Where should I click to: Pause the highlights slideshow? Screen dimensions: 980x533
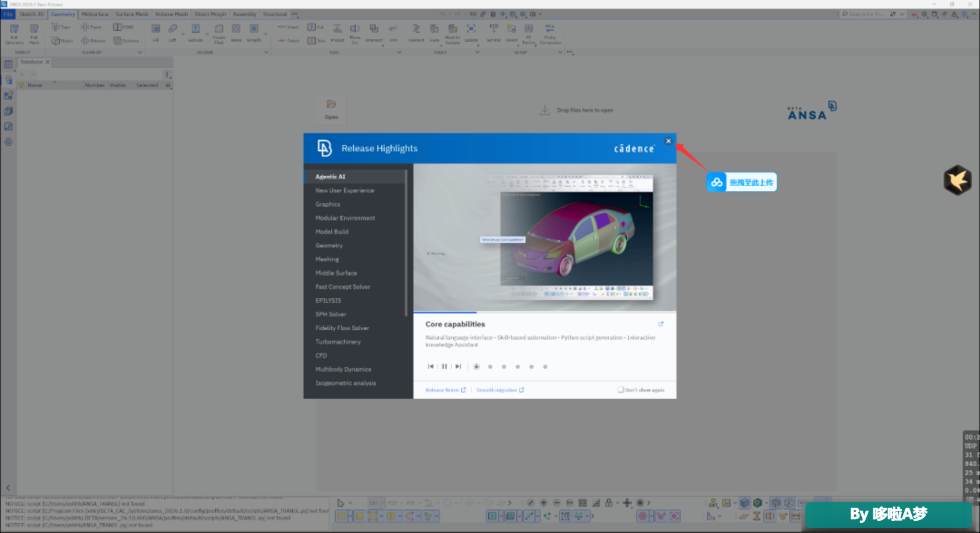[x=444, y=366]
